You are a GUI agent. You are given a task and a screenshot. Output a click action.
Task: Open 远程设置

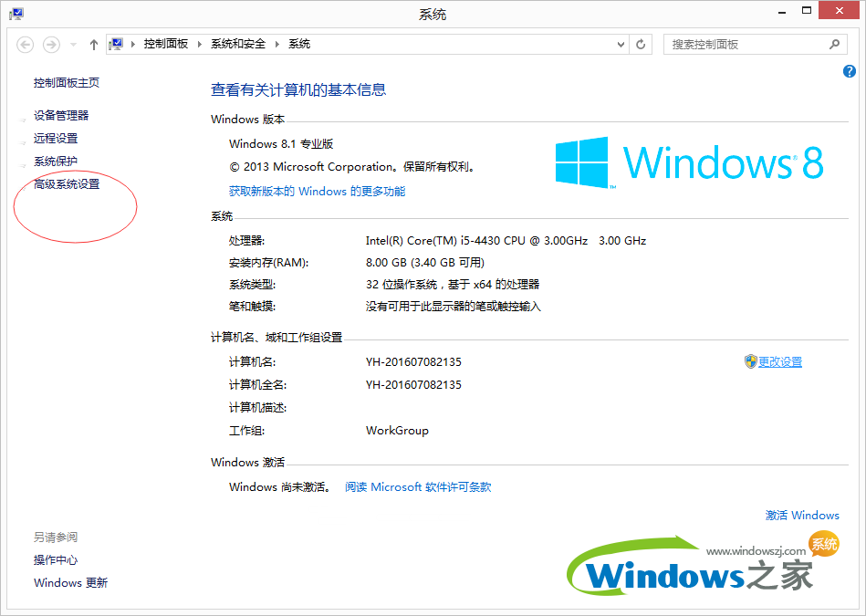[56, 138]
